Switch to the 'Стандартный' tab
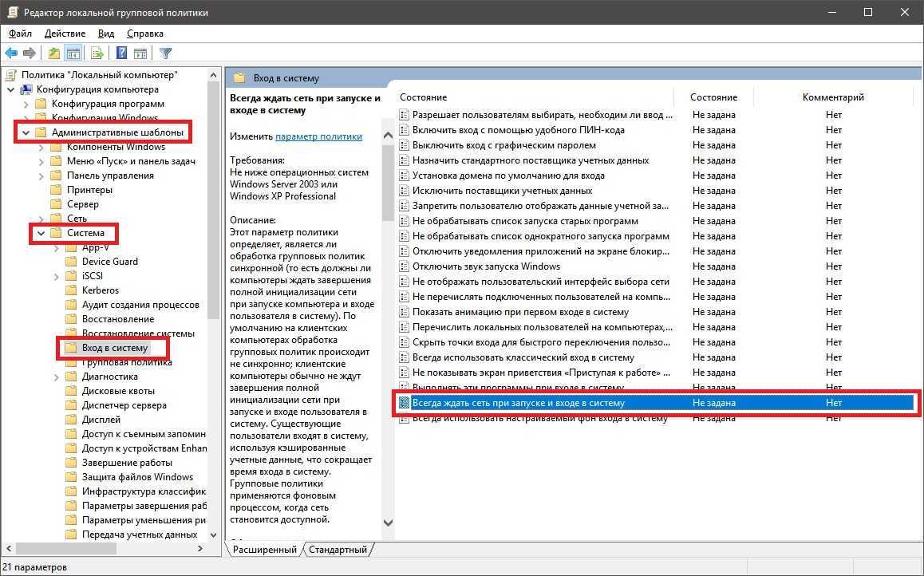This screenshot has width=924, height=576. 338,550
